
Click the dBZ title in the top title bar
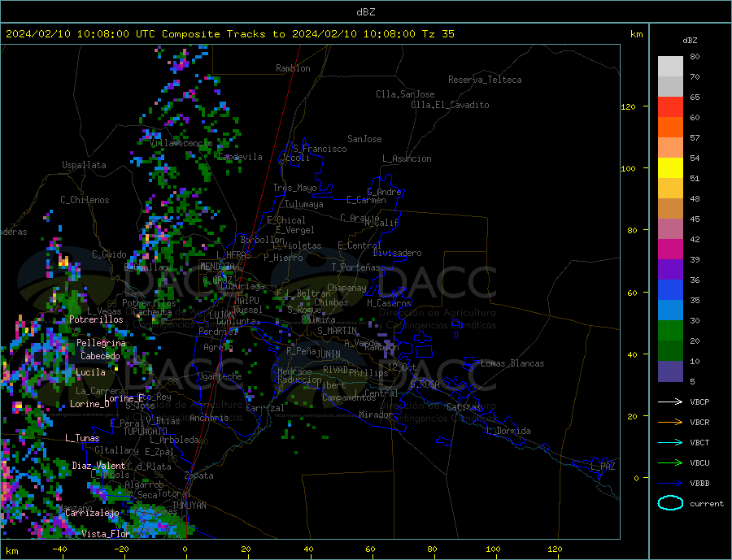365,12
